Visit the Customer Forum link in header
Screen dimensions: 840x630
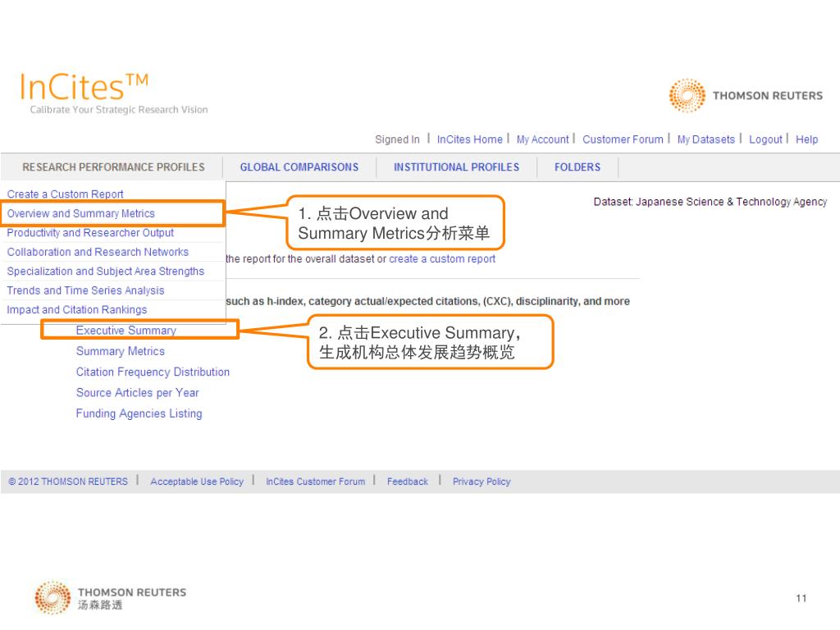click(623, 139)
